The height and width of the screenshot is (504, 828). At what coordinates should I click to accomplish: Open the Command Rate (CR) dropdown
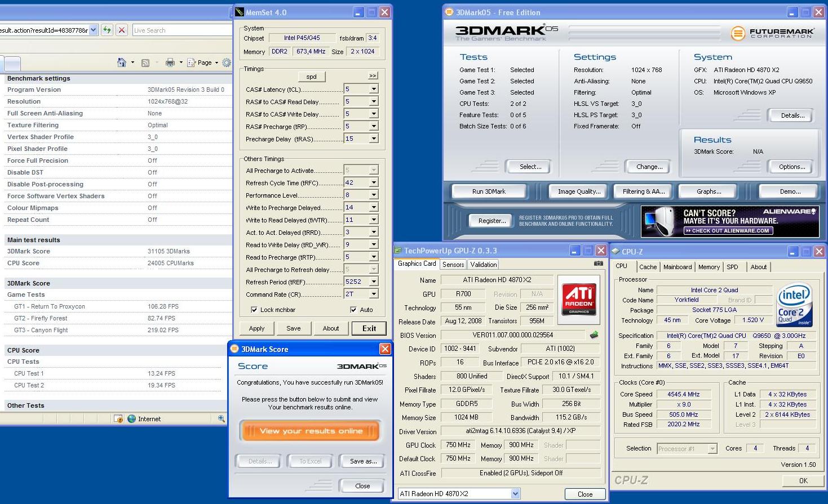click(x=373, y=294)
